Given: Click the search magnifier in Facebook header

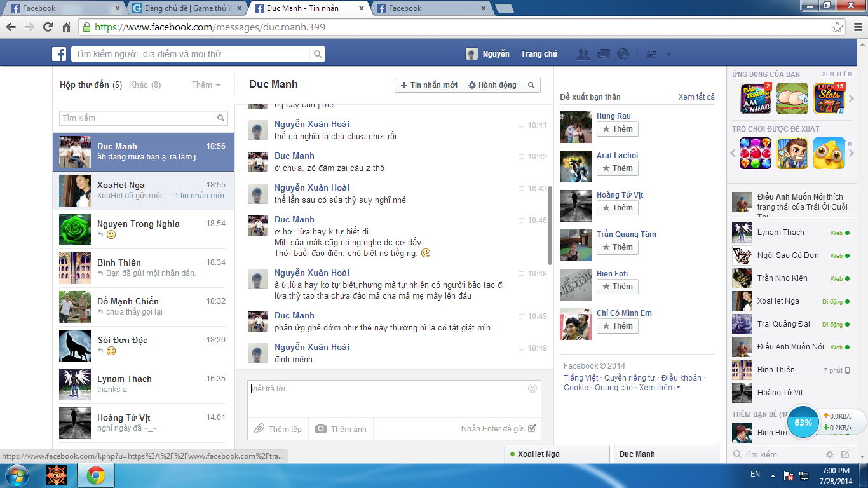Looking at the screenshot, I should (x=318, y=54).
